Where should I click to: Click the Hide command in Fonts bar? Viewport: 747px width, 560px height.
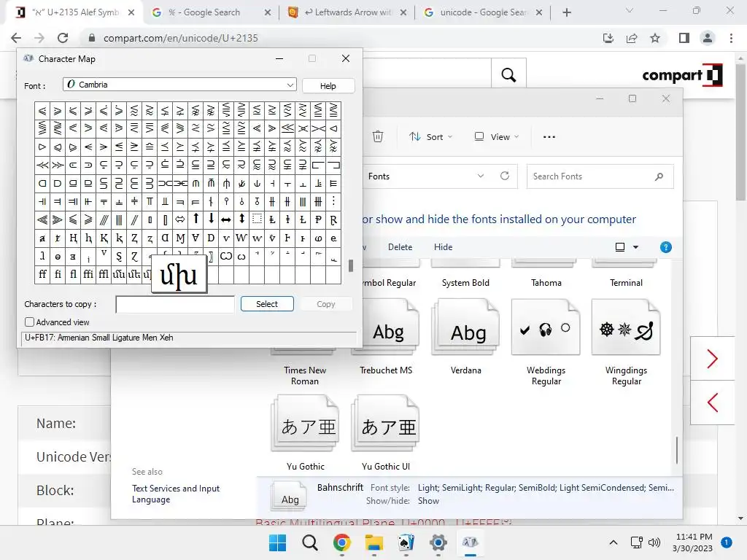point(443,247)
